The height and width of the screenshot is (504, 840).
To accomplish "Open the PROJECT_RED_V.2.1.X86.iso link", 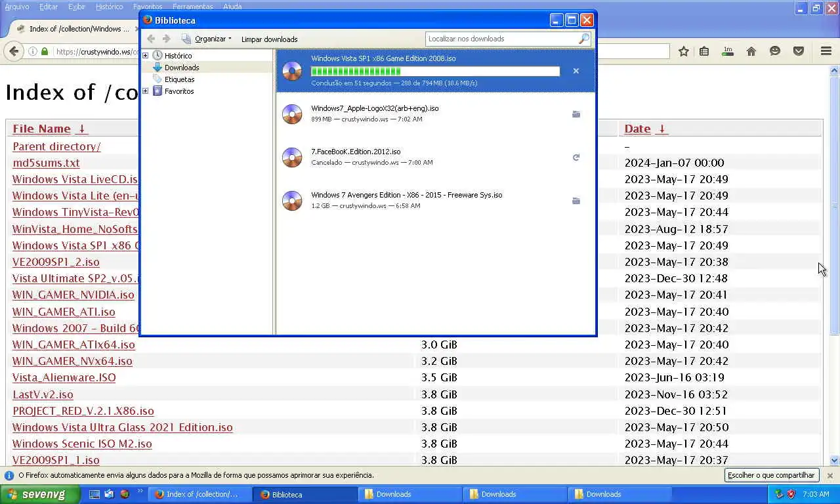I will [x=83, y=411].
